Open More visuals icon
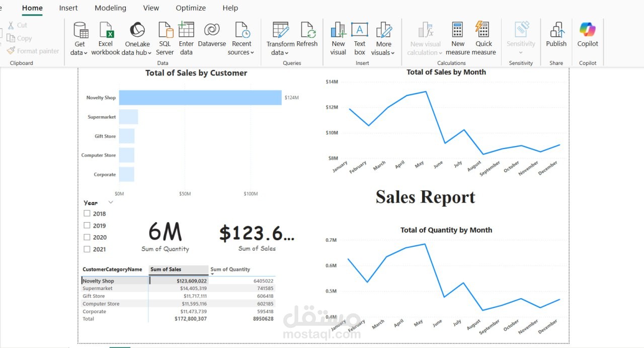 pos(384,30)
